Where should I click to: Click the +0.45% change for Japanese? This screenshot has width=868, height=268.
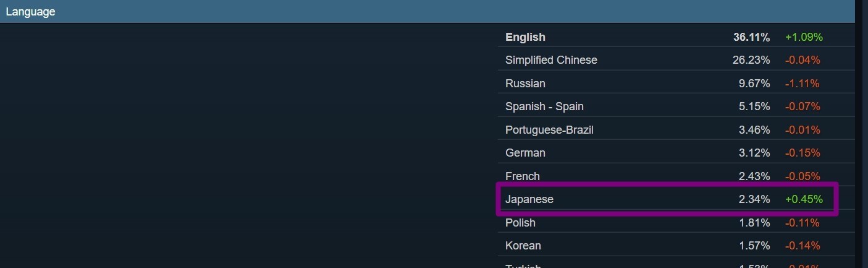804,199
